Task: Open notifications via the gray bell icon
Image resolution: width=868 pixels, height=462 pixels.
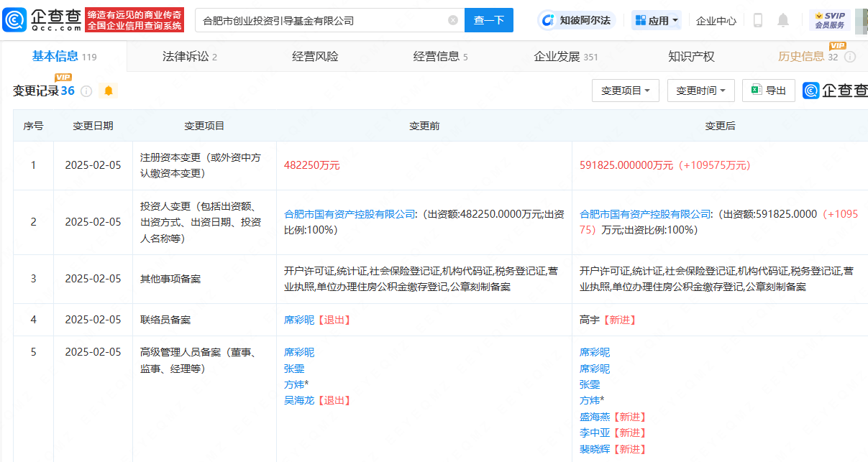Action: tap(783, 20)
